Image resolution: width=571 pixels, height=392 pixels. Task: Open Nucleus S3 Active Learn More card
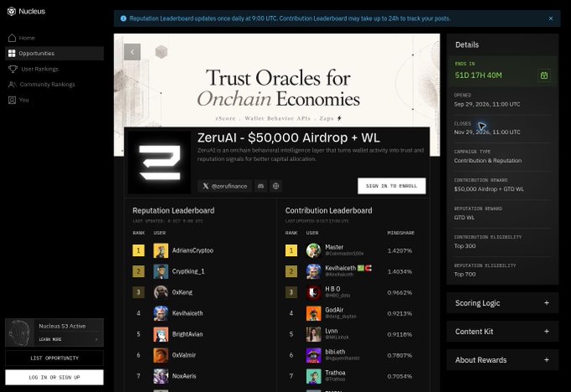[55, 332]
